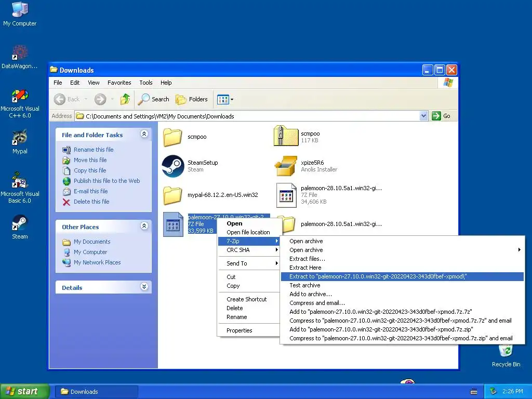Open Steam desktop shortcut

20,227
